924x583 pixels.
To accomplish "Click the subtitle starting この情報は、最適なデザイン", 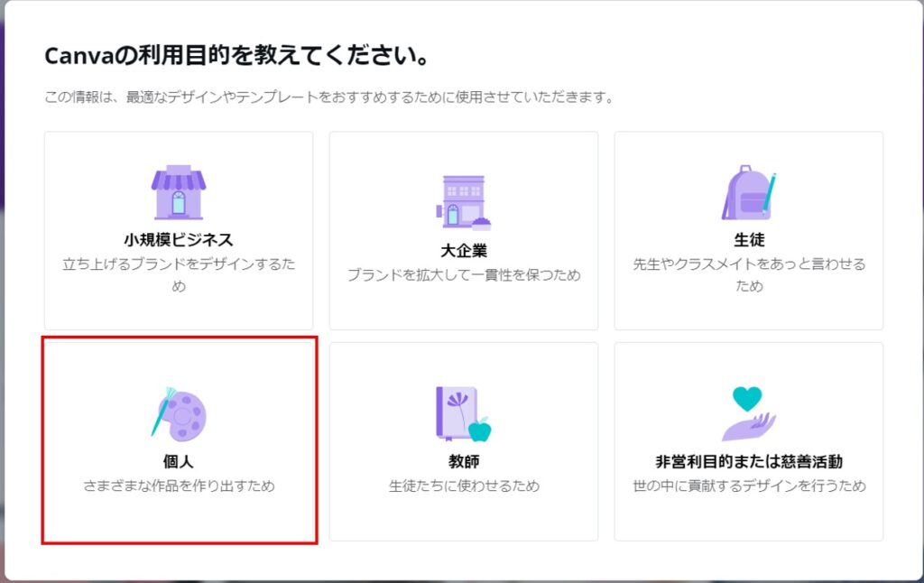I will pos(329,97).
